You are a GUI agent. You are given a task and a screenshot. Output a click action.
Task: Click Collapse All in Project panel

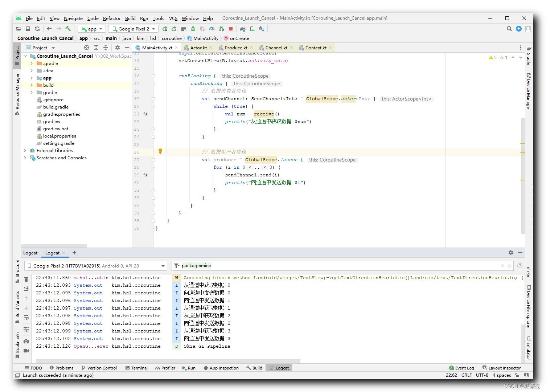point(106,48)
